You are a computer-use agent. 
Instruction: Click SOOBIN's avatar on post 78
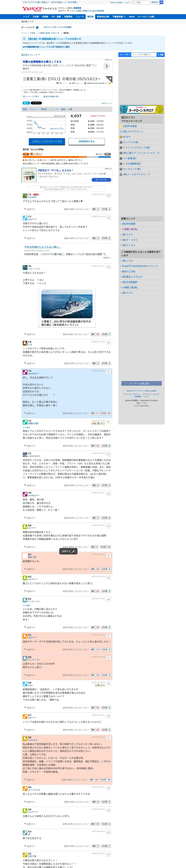coord(25,196)
